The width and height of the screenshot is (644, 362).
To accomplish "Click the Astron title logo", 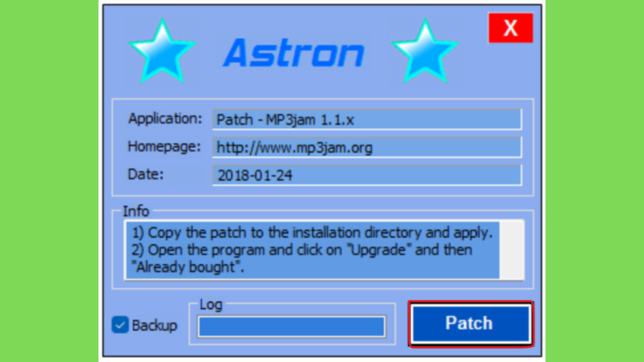I will (x=294, y=53).
